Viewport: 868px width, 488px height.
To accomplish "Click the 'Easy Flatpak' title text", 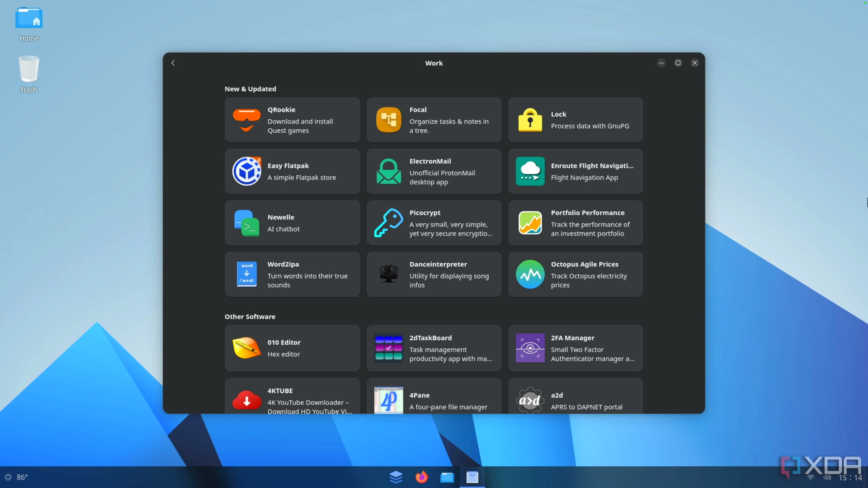I will 288,166.
